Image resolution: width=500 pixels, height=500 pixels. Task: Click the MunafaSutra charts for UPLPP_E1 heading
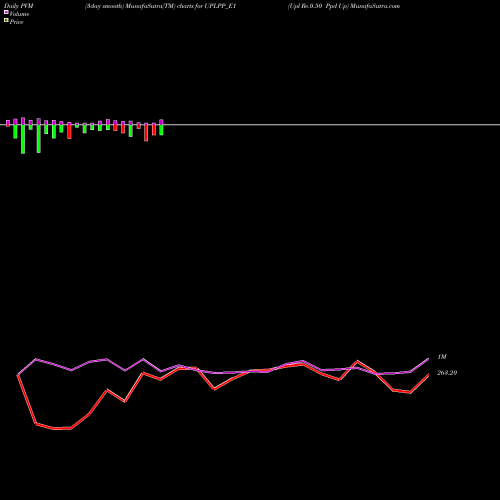pyautogui.click(x=160, y=6)
